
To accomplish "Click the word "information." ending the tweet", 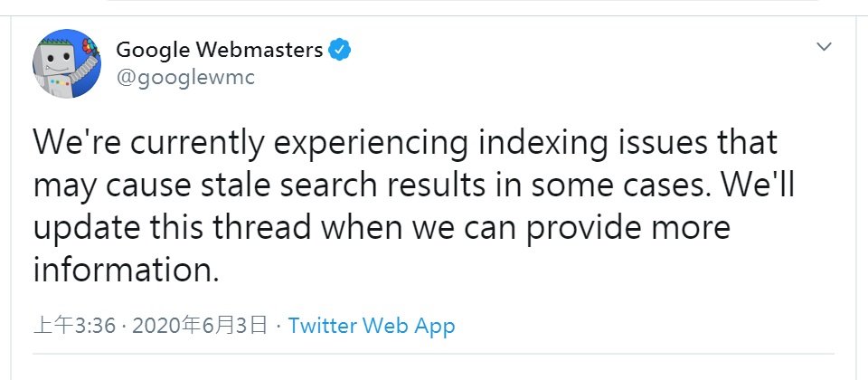I will pos(127,271).
